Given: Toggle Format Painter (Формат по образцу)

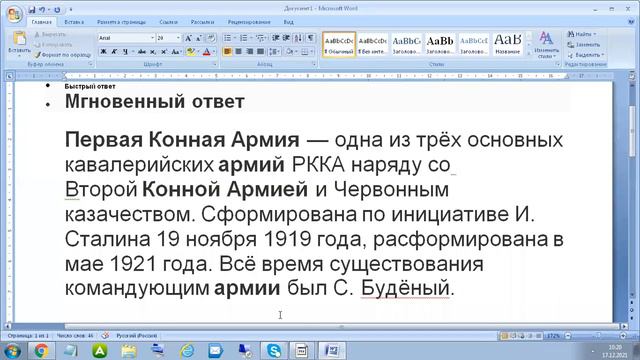Looking at the screenshot, I should (x=62, y=55).
